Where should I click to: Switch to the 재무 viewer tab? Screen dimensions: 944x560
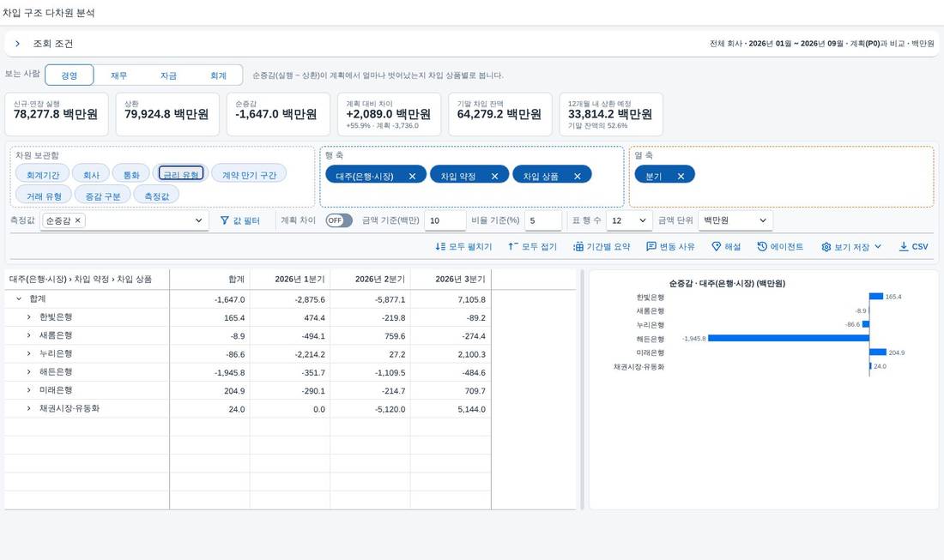(x=118, y=75)
